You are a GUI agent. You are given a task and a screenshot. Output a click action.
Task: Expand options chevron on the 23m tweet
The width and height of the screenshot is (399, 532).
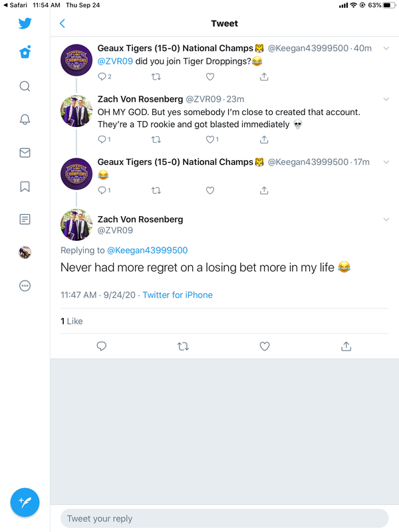[x=386, y=99]
